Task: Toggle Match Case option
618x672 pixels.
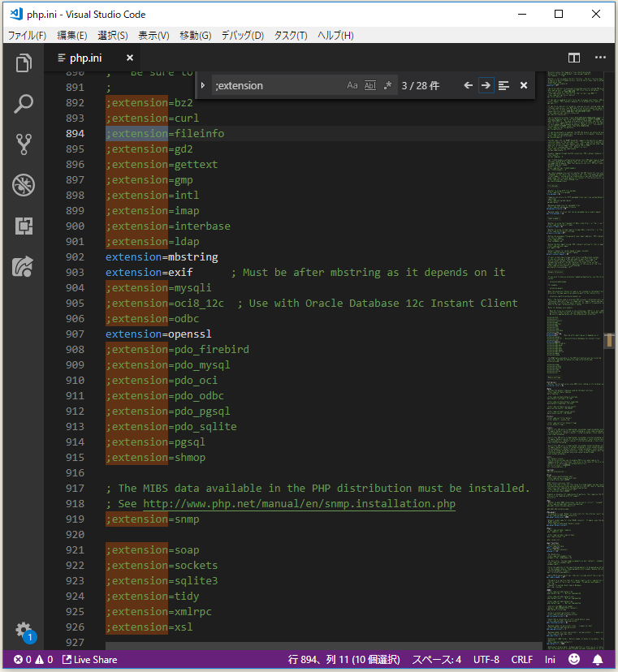Action: (x=352, y=85)
